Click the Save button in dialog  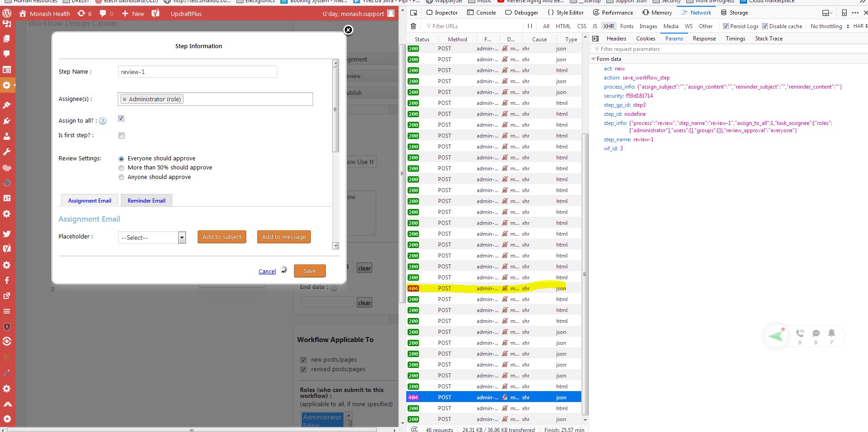click(310, 271)
